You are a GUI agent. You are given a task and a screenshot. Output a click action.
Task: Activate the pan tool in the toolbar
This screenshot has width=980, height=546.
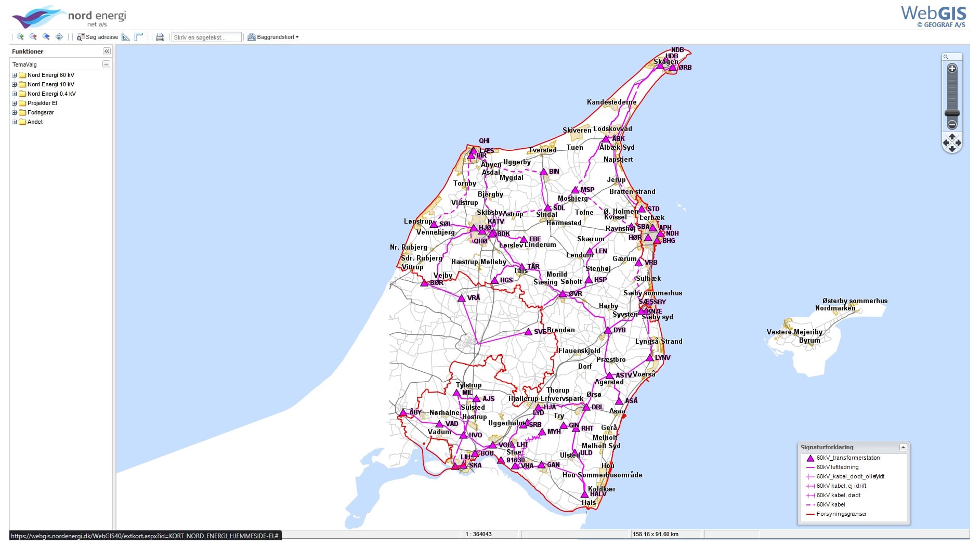[x=59, y=37]
